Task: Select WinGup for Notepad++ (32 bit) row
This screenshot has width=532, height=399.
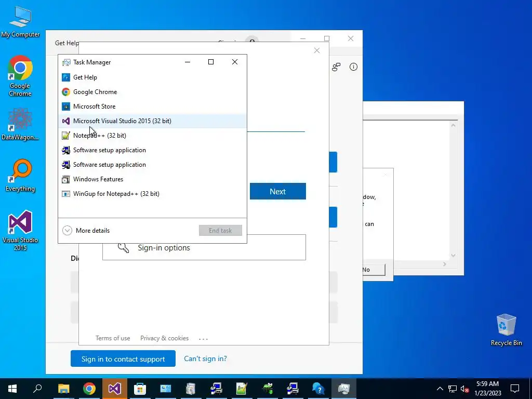Action: [x=152, y=194]
